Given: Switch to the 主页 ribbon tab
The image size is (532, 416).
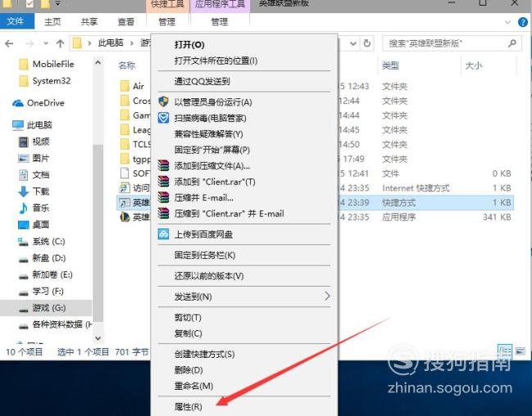Looking at the screenshot, I should [x=52, y=22].
